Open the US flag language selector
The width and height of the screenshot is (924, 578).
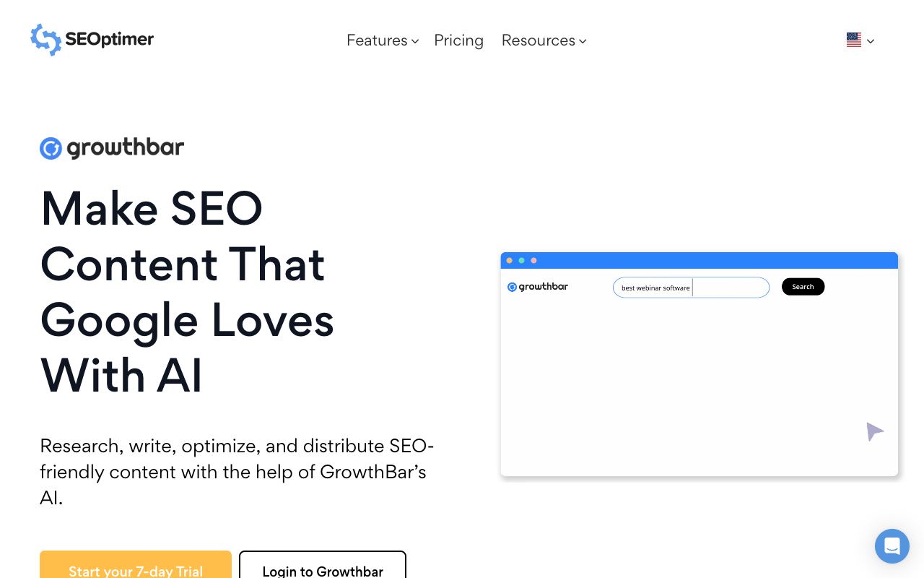(x=860, y=40)
